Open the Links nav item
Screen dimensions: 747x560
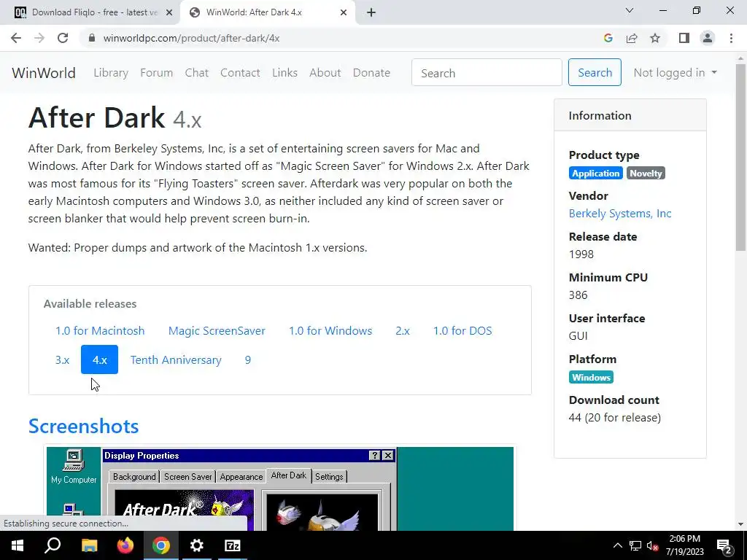click(285, 73)
